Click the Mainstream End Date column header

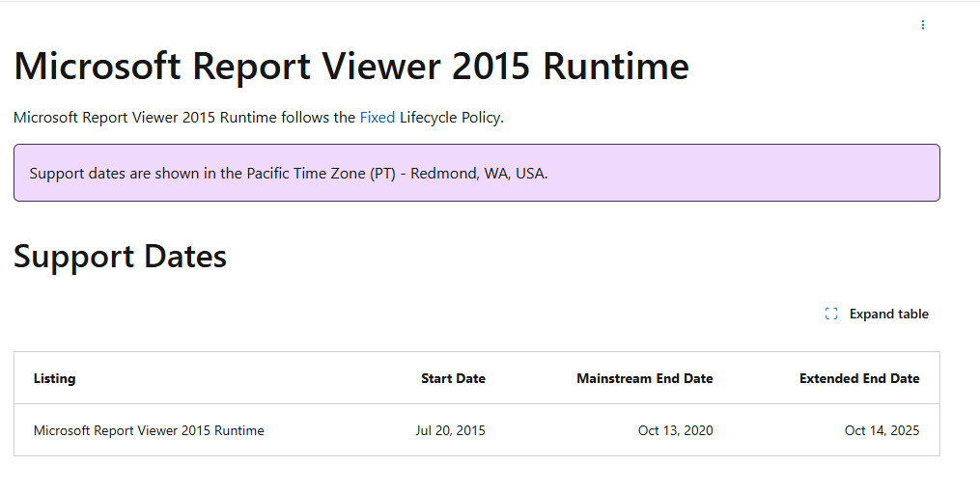[x=644, y=378]
